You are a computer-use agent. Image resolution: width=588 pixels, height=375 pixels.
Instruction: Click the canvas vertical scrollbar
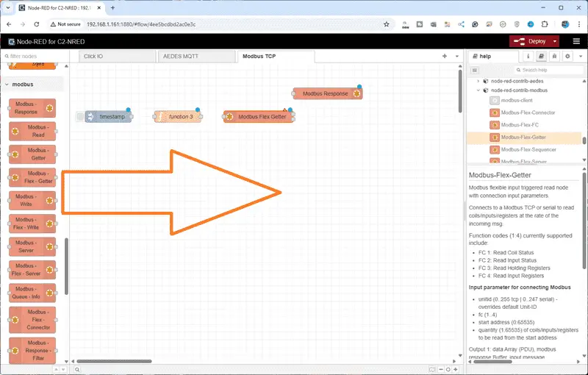click(x=460, y=91)
